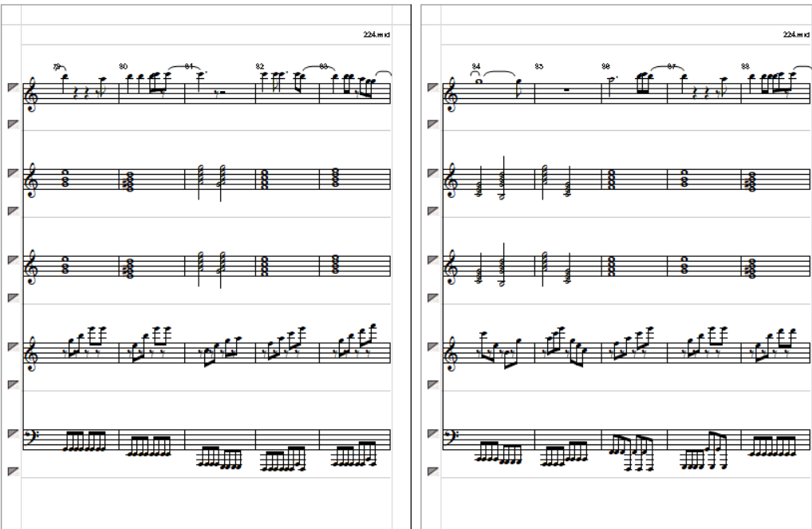Click the handle triangle beside left page's bass clef staff
The height and width of the screenshot is (529, 812).
[14, 434]
